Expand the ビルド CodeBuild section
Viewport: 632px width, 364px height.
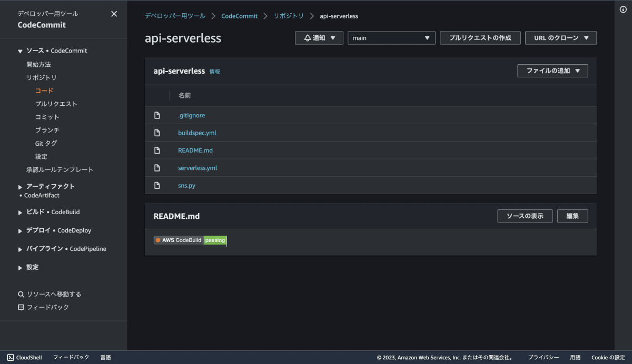click(x=20, y=213)
